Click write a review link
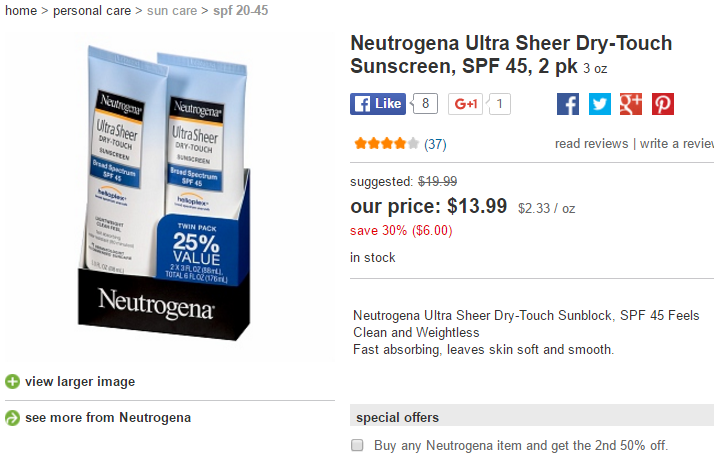Image resolution: width=714 pixels, height=464 pixels. point(677,143)
